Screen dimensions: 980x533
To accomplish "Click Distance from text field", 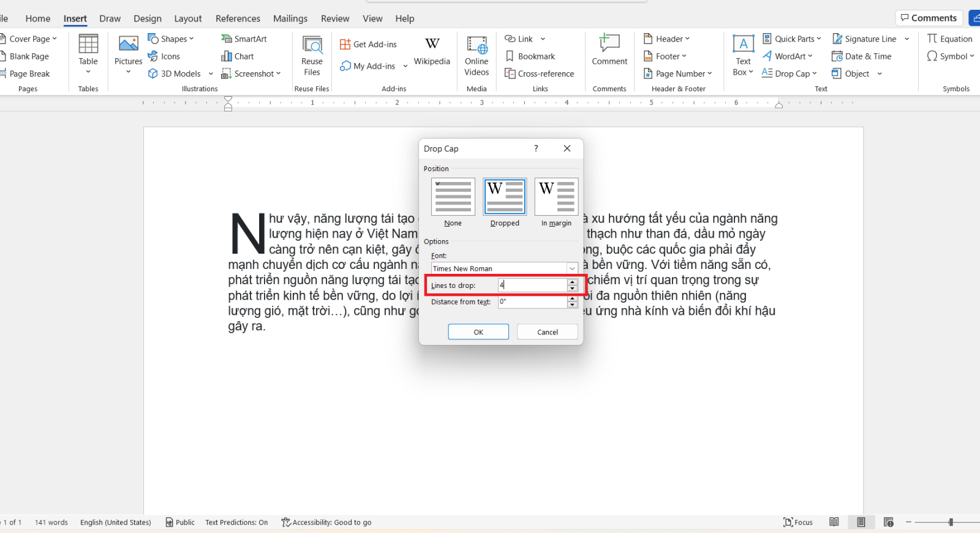I will [x=532, y=301].
